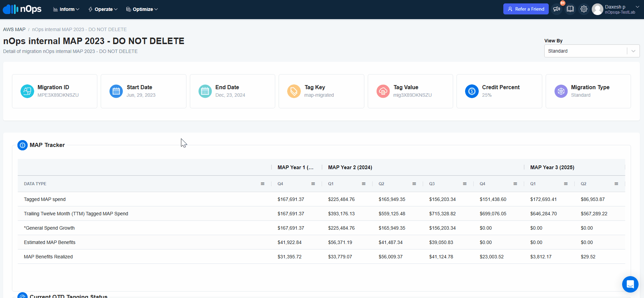The image size is (644, 298).
Task: Expand the Optimize menu
Action: coord(142,9)
